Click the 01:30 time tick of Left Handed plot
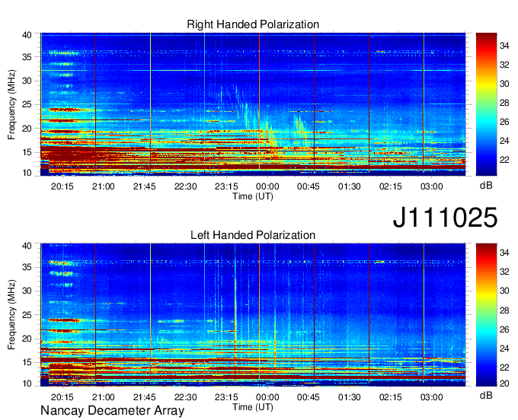 tap(349, 397)
